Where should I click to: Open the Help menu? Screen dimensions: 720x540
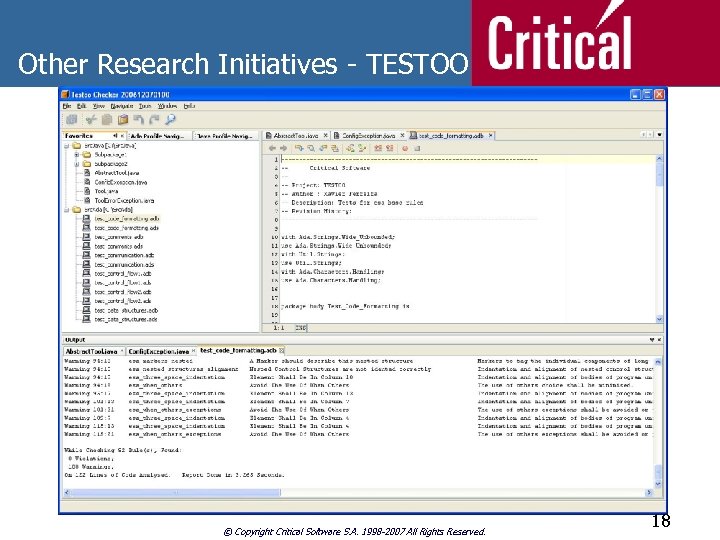[189, 106]
